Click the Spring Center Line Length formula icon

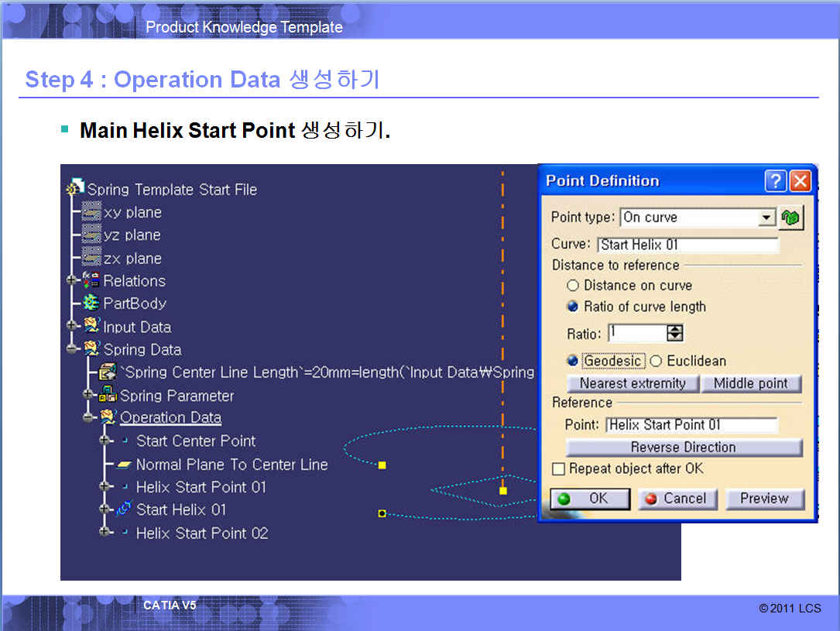click(108, 372)
